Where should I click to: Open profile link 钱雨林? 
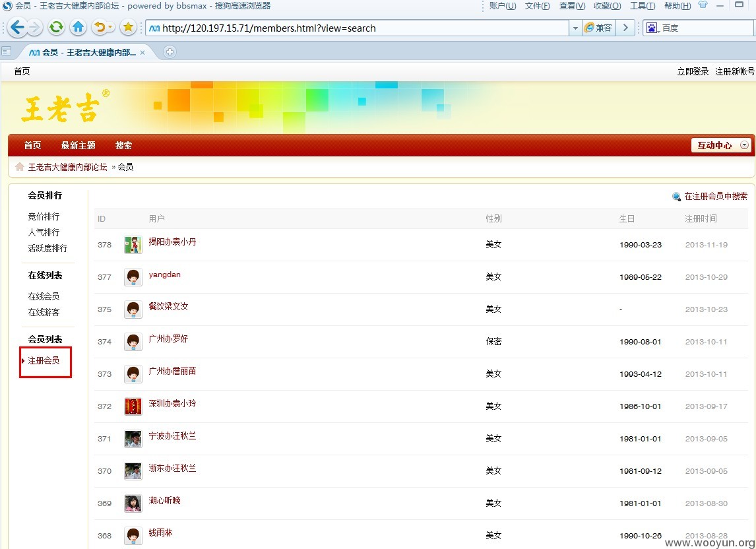pos(160,533)
